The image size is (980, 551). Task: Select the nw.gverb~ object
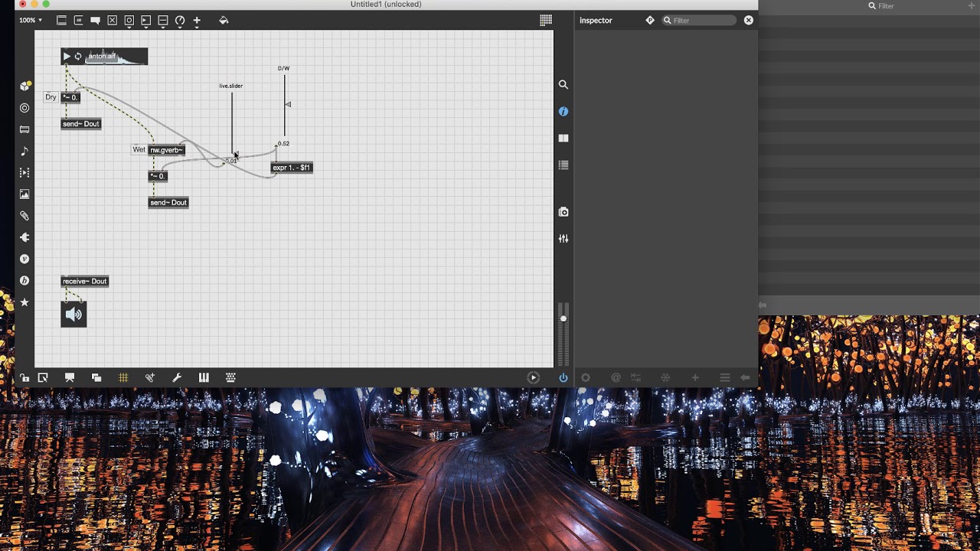point(166,150)
